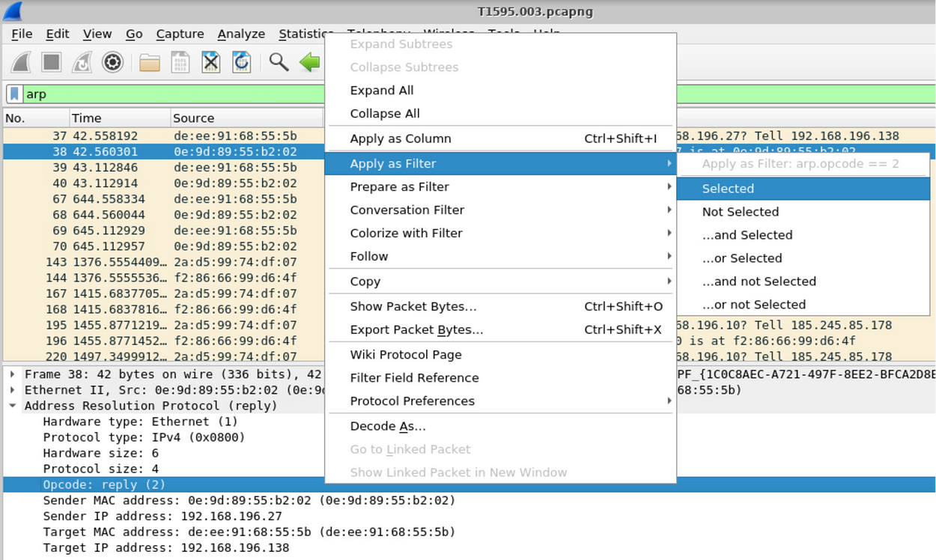Restart the current capture

[82, 62]
